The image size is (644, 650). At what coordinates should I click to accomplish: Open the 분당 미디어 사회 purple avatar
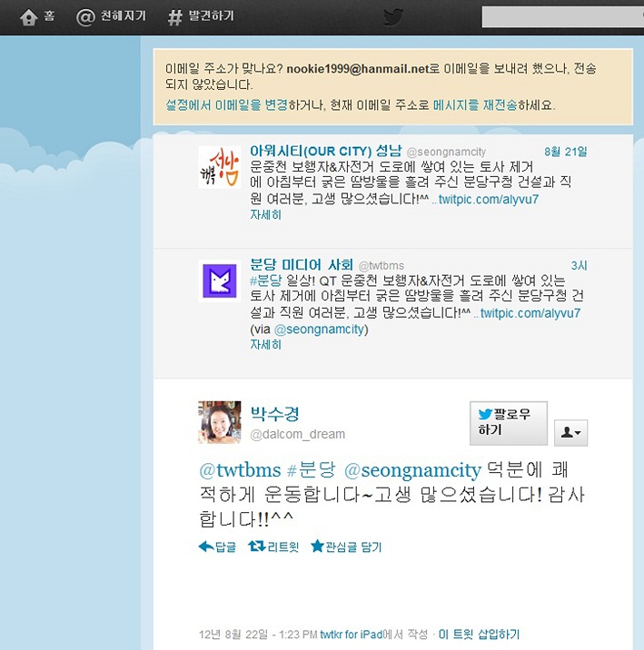point(220,281)
